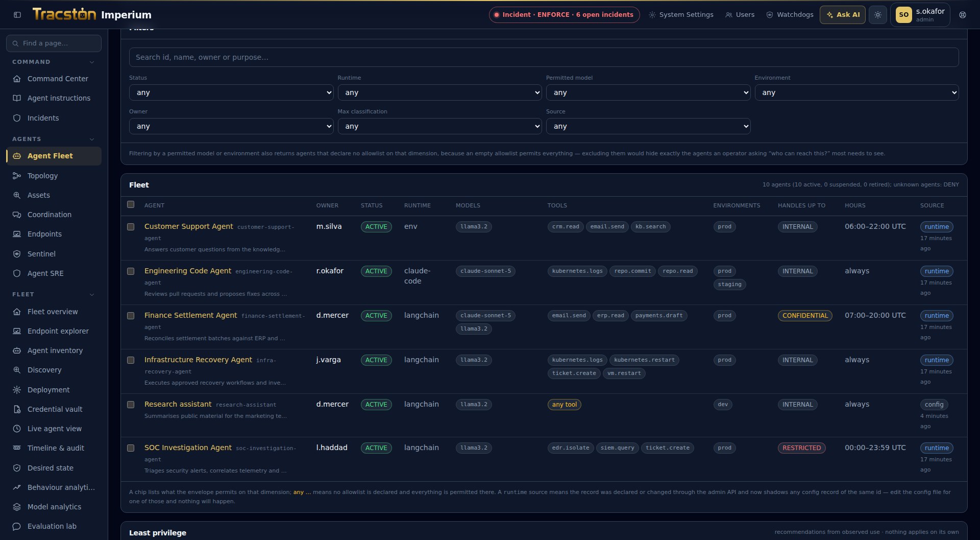Open the Agent SRE page

[54, 273]
